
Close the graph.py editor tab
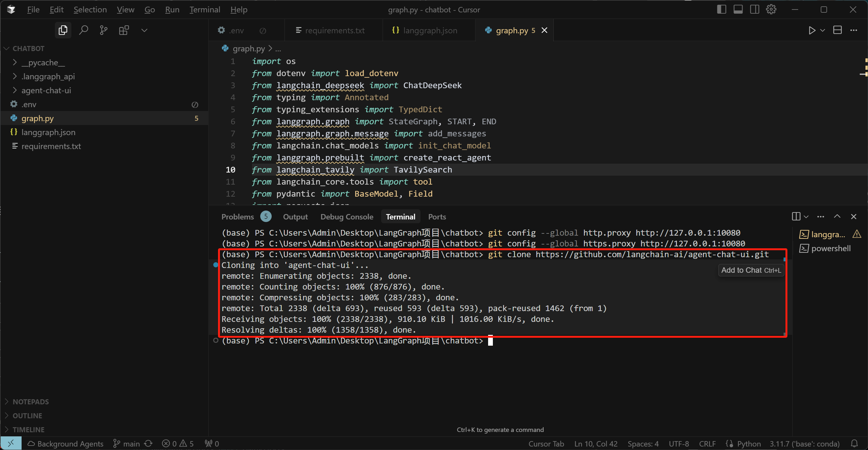click(x=544, y=30)
